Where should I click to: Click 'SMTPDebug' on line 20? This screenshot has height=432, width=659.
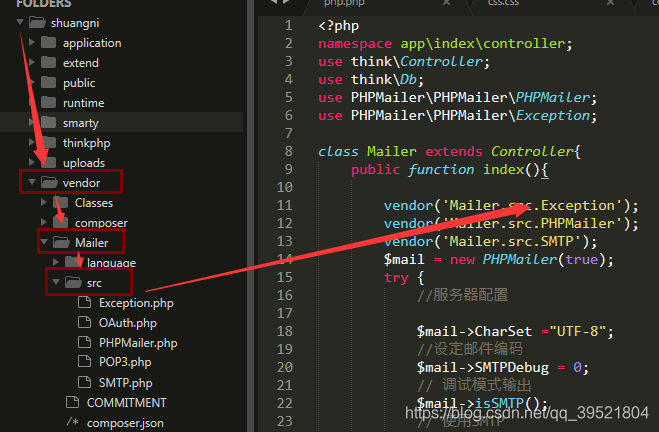coord(511,368)
